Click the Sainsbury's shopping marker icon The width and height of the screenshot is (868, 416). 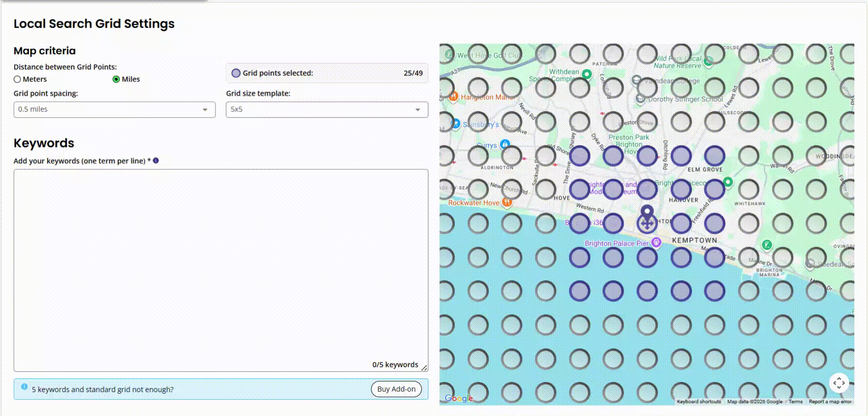coord(455,123)
